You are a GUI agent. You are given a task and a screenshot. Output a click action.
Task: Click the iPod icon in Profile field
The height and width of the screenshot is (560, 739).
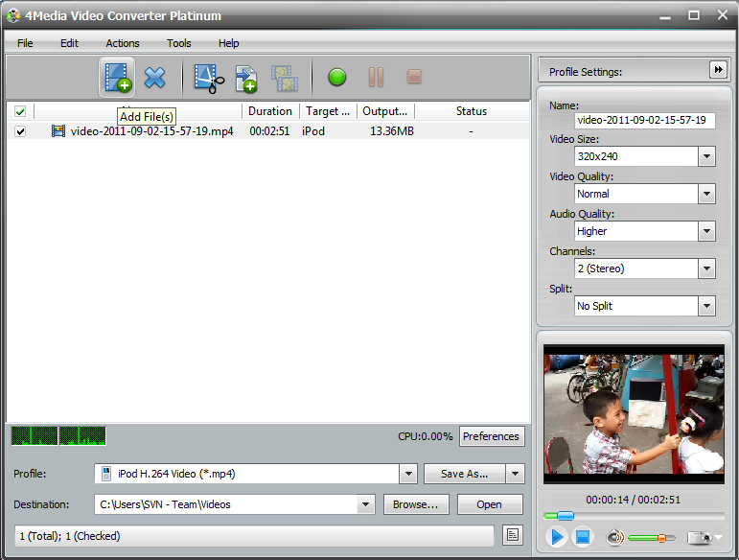[x=107, y=474]
